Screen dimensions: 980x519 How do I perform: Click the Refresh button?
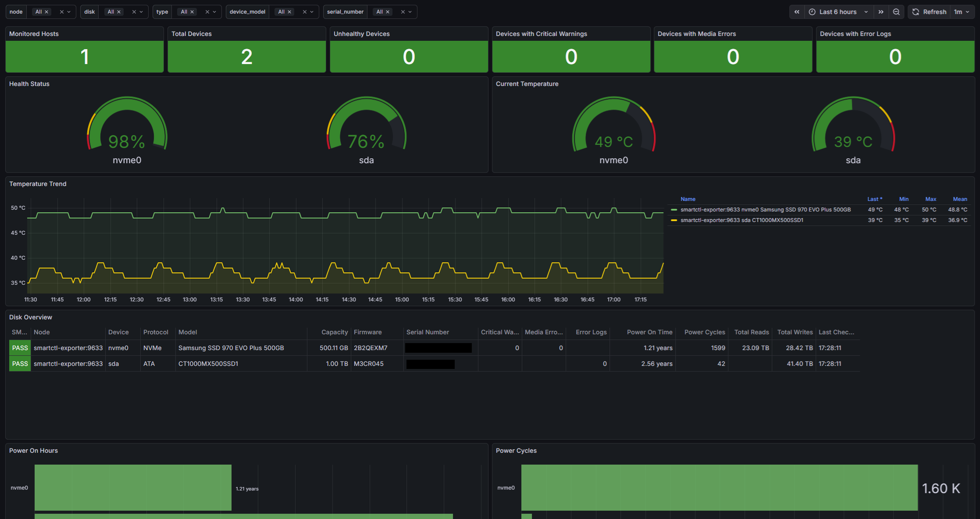(929, 12)
